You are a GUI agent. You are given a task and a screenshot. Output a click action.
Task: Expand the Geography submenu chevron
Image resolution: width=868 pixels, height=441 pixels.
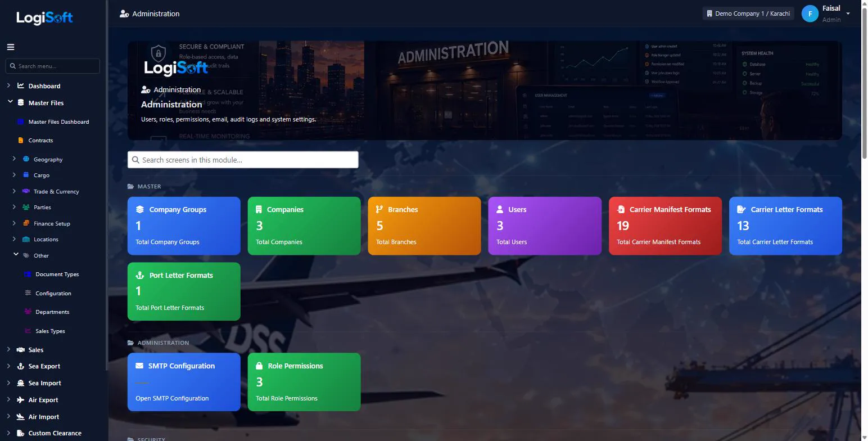(14, 159)
